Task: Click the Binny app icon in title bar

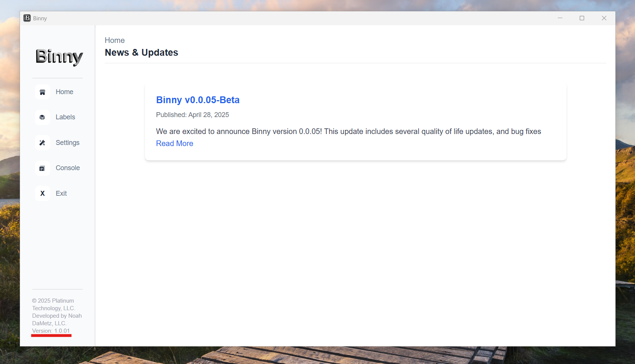Action: pyautogui.click(x=27, y=18)
